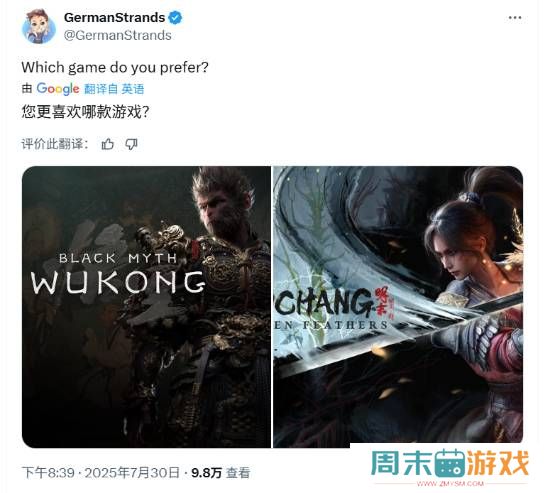
Task: Click the blue verified badge
Action: (175, 17)
